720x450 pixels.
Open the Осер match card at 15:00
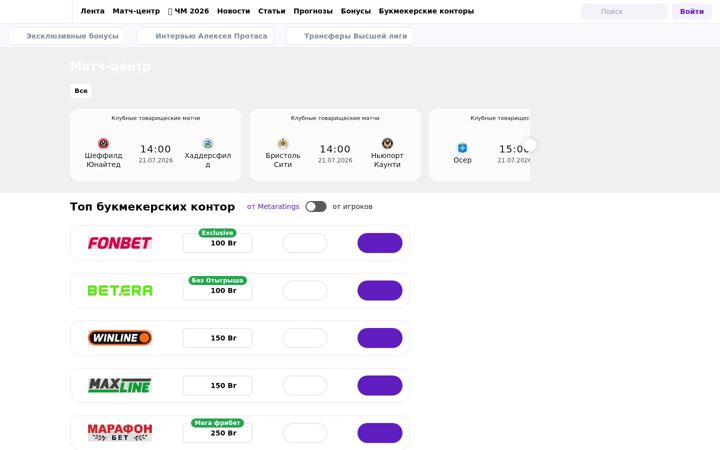tap(479, 145)
